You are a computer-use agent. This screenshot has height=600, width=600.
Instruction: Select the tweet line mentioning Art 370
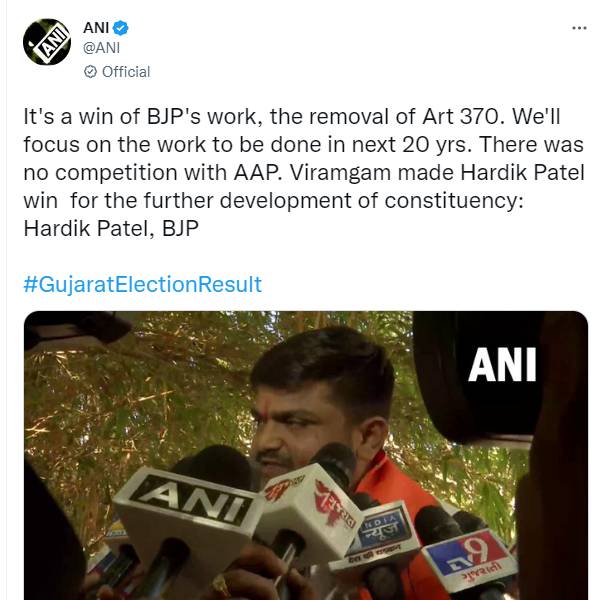(x=292, y=116)
